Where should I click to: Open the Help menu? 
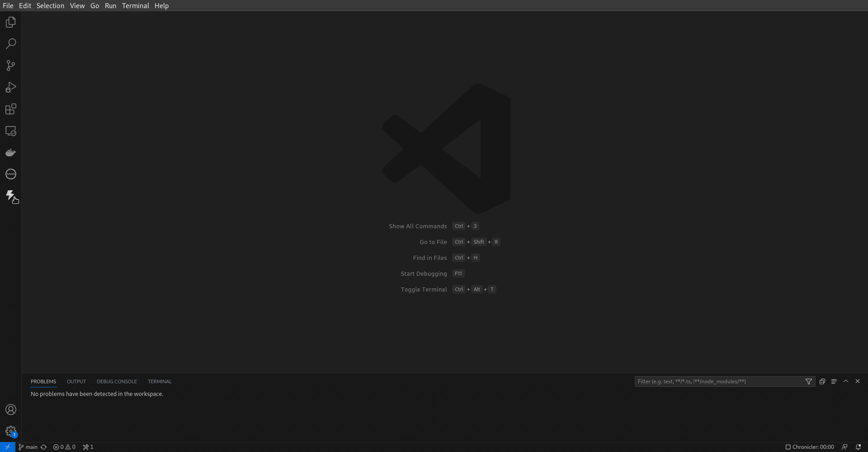tap(161, 6)
